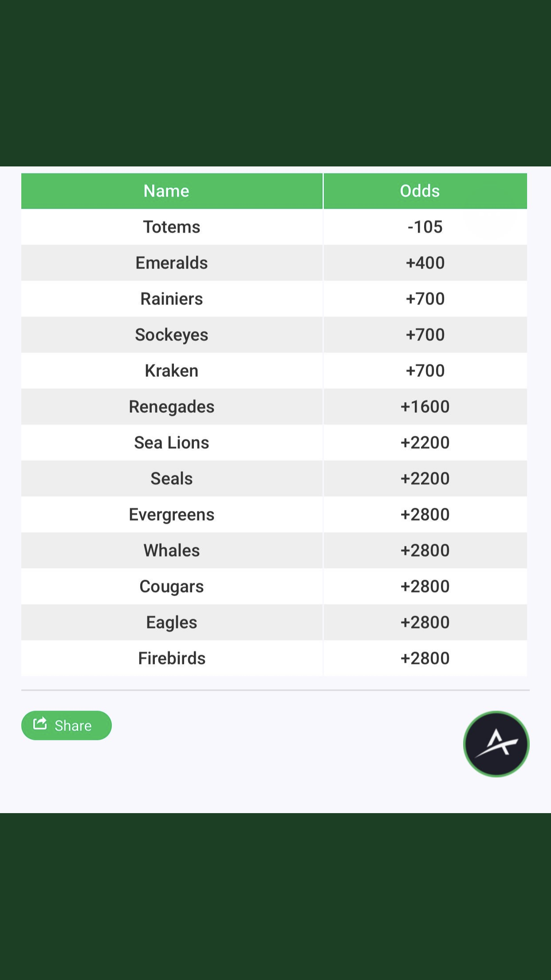
Task: Tap the Emeralds +400 odds
Action: click(425, 263)
